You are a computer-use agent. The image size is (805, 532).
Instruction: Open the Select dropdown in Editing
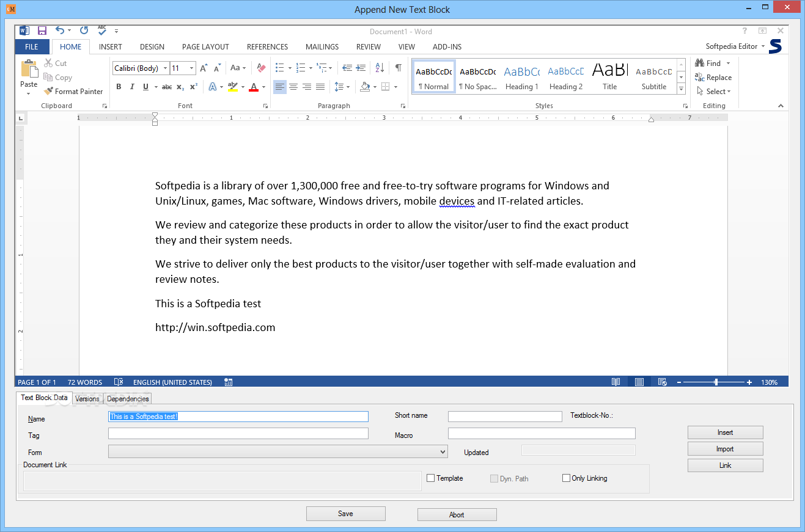[x=713, y=92]
